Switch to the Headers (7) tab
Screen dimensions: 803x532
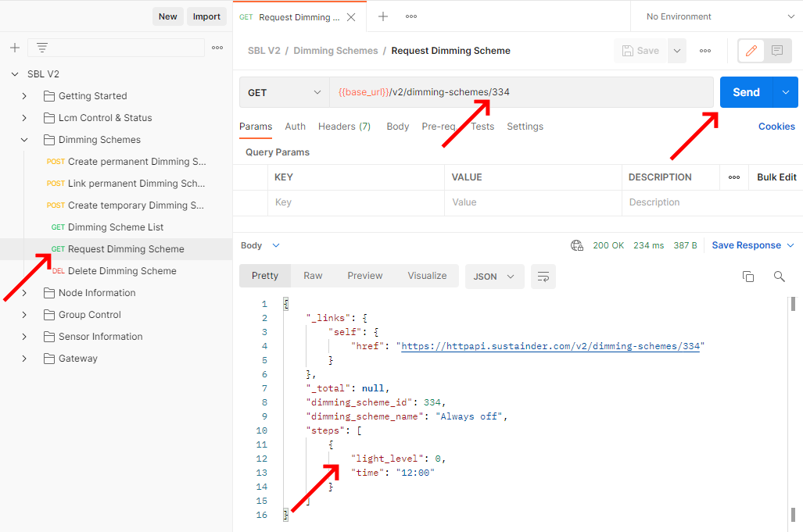tap(344, 127)
